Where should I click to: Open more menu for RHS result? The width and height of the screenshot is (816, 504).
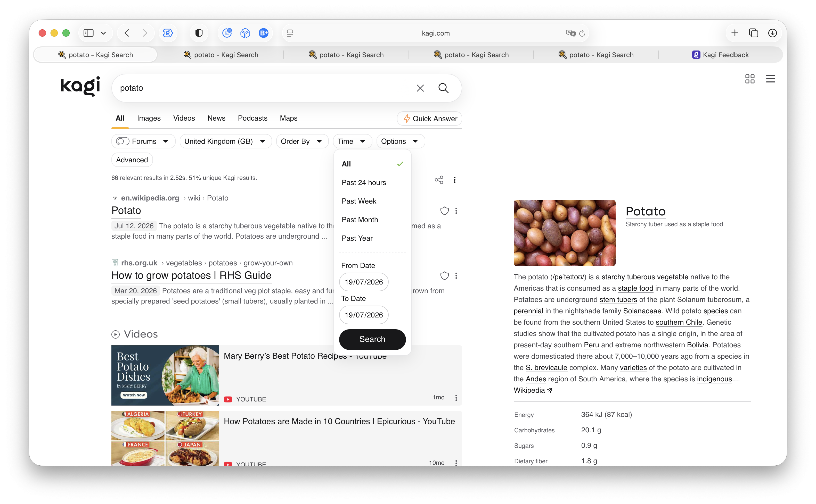pyautogui.click(x=456, y=276)
